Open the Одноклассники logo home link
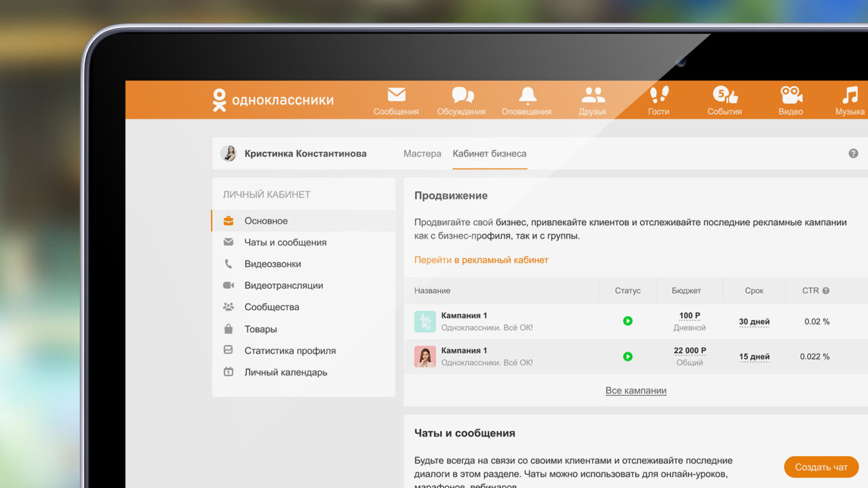Screen dimensions: 868x488 coord(273,100)
